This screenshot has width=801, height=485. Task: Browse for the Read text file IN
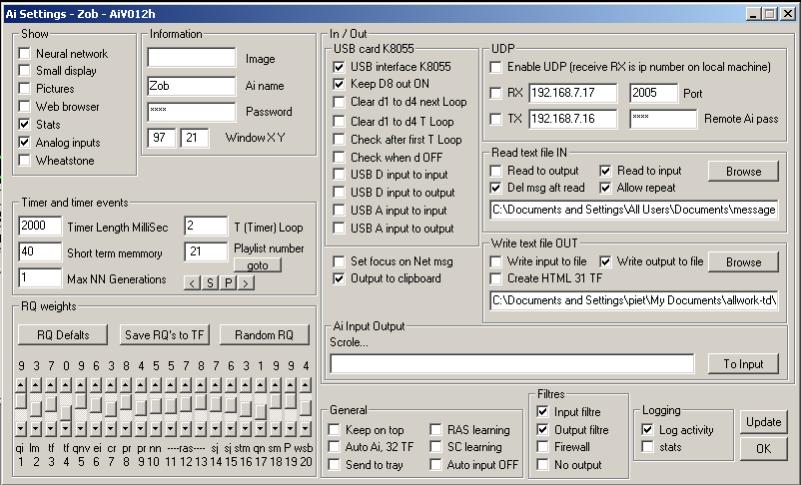(743, 172)
